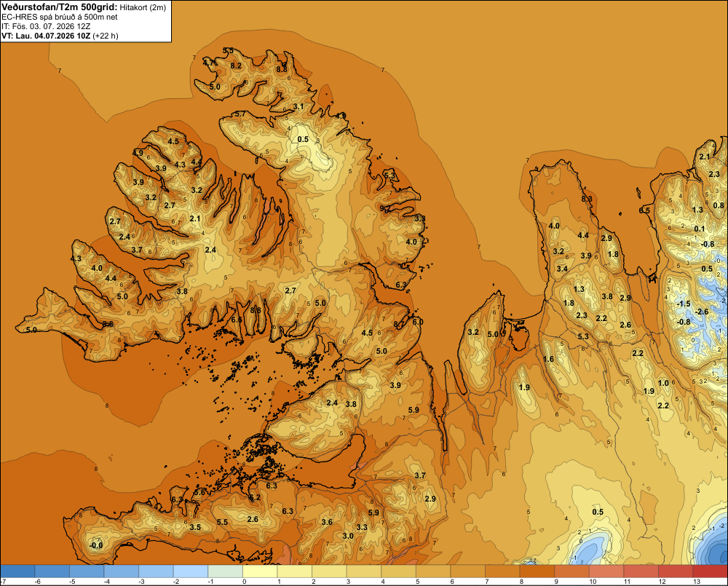Select the legend swatch between 4 and 5
This screenshot has width=728, height=586.
(398, 571)
